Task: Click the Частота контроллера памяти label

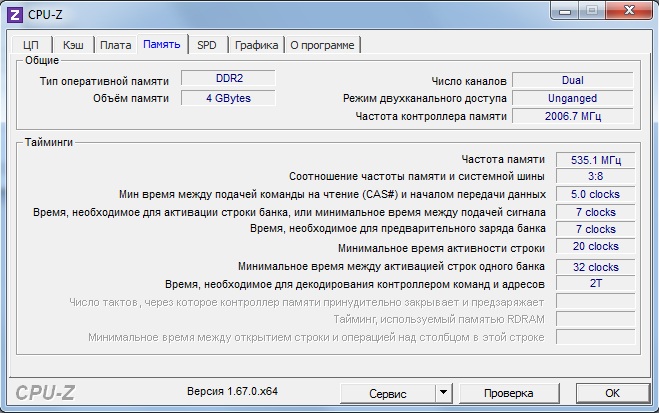Action: (431, 116)
